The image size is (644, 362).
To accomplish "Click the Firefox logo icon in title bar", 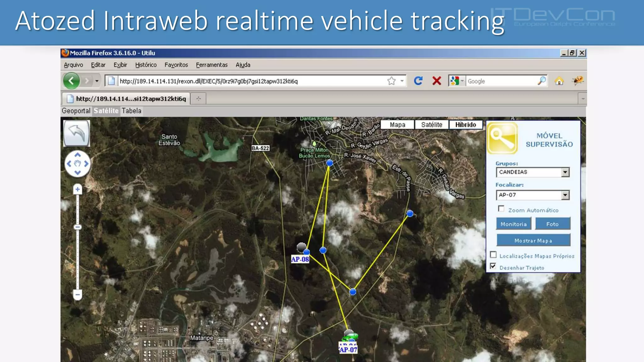I will click(x=65, y=53).
